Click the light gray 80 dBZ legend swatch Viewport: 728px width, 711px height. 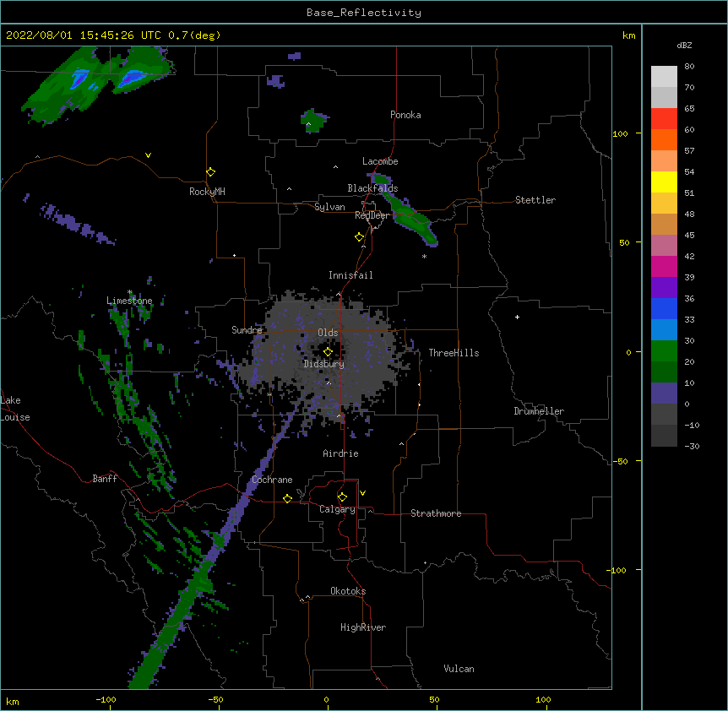pos(664,76)
